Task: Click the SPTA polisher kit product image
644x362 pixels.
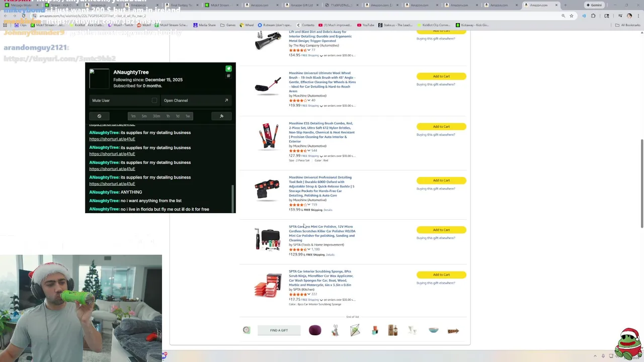Action: tap(267, 239)
